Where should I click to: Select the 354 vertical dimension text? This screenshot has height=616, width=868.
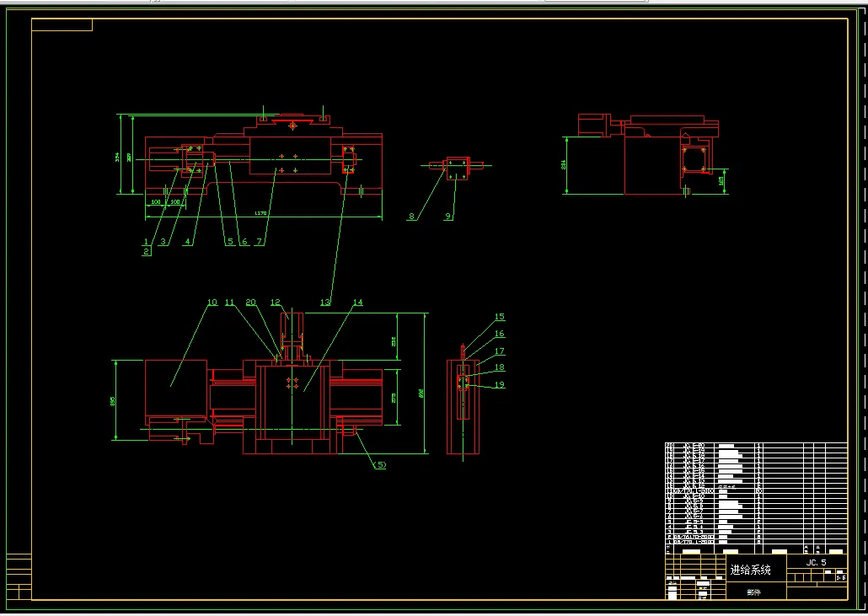pos(117,157)
